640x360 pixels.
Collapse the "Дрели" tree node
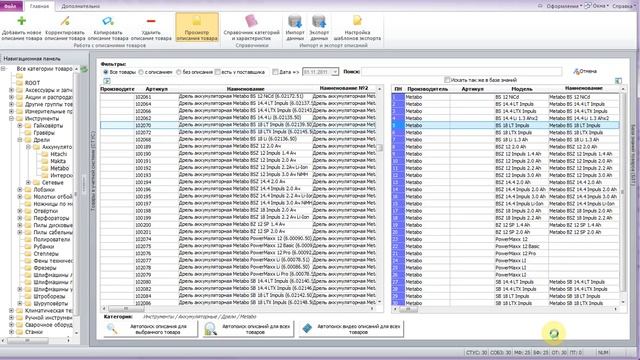(20, 140)
